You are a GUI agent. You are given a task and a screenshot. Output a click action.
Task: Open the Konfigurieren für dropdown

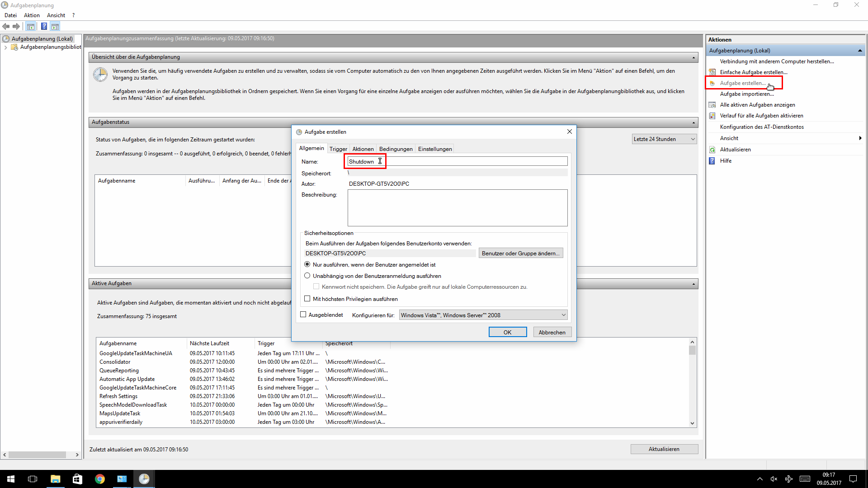483,315
